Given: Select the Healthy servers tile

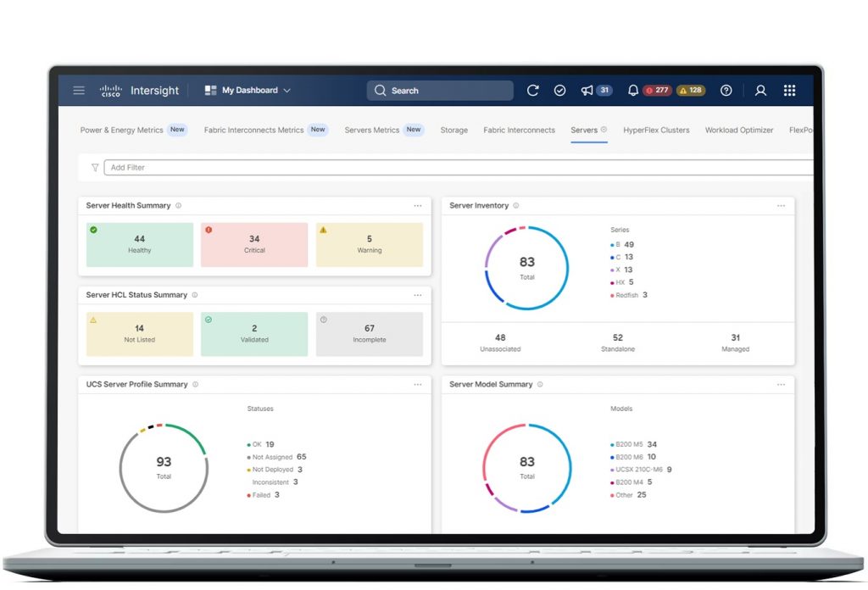Looking at the screenshot, I should (x=140, y=244).
